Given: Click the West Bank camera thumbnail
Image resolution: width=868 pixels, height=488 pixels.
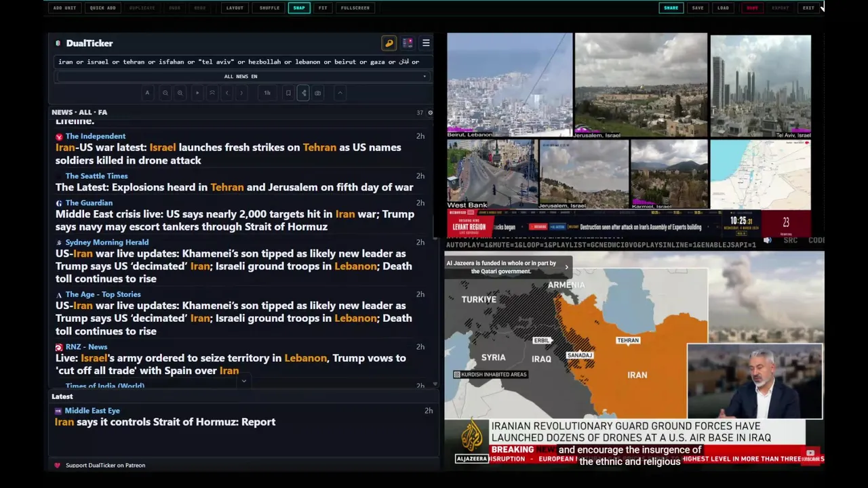Looking at the screenshot, I should (x=492, y=174).
